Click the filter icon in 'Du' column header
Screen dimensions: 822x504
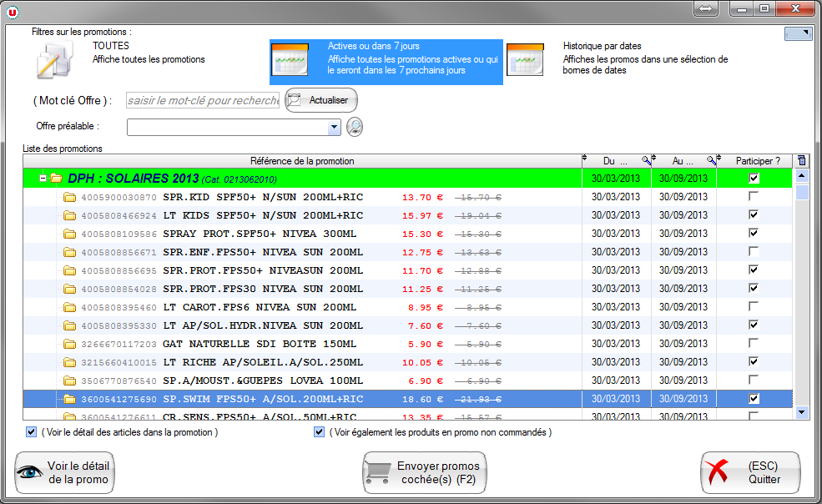click(x=645, y=160)
